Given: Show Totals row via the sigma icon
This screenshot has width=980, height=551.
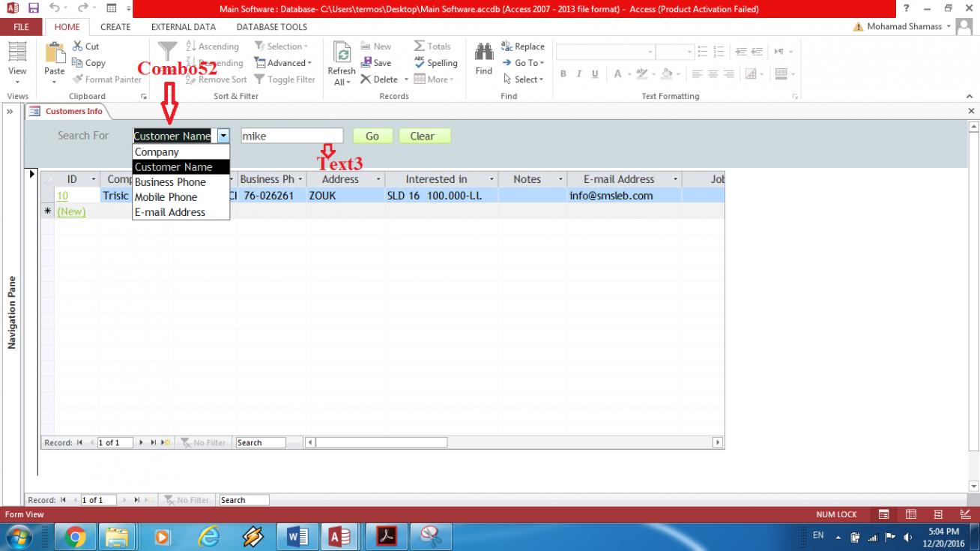Looking at the screenshot, I should [x=420, y=46].
